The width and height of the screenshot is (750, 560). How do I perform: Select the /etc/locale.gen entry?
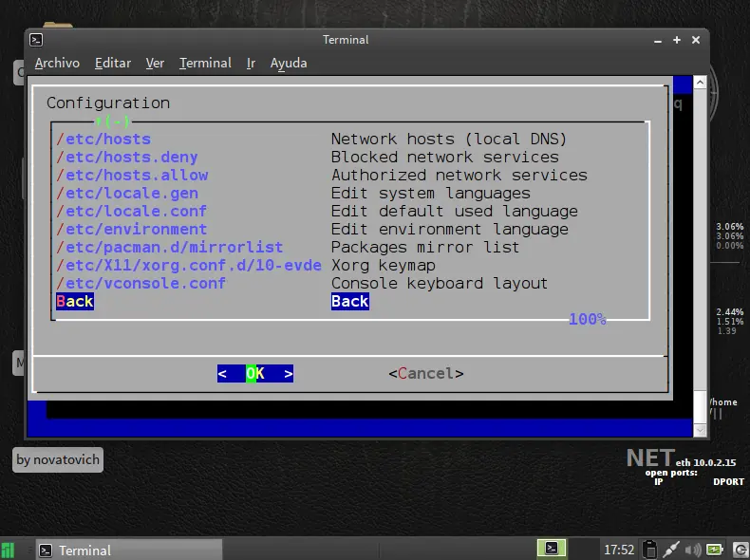(x=127, y=194)
